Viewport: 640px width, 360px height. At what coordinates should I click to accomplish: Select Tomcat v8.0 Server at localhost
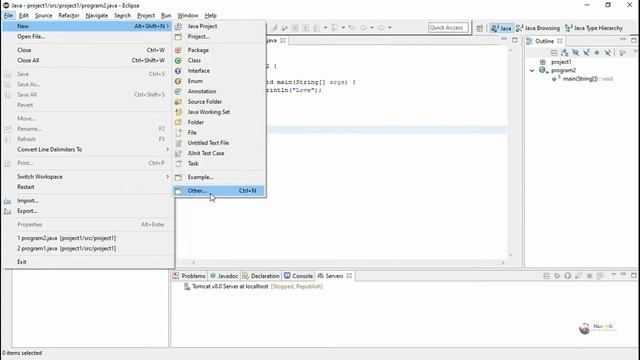pos(230,287)
